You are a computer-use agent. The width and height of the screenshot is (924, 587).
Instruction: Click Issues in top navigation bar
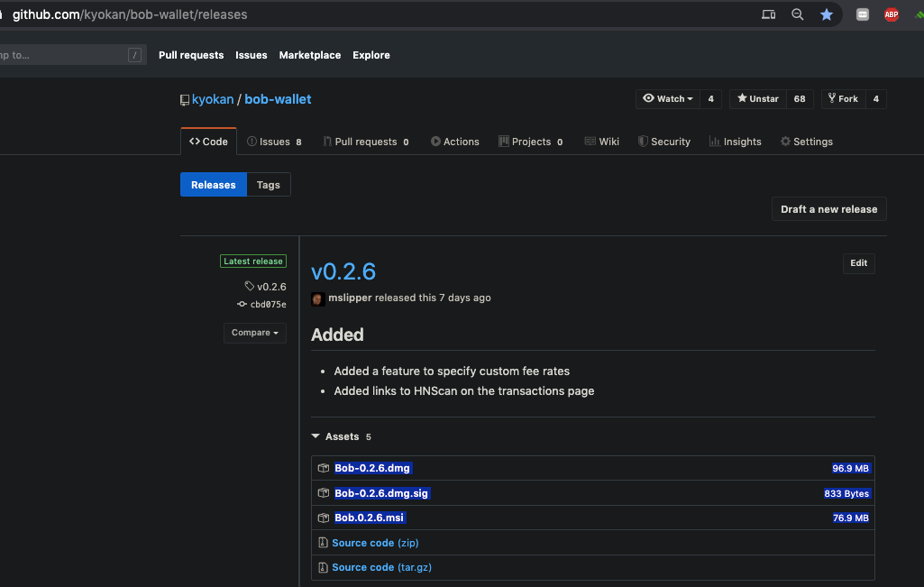(251, 55)
